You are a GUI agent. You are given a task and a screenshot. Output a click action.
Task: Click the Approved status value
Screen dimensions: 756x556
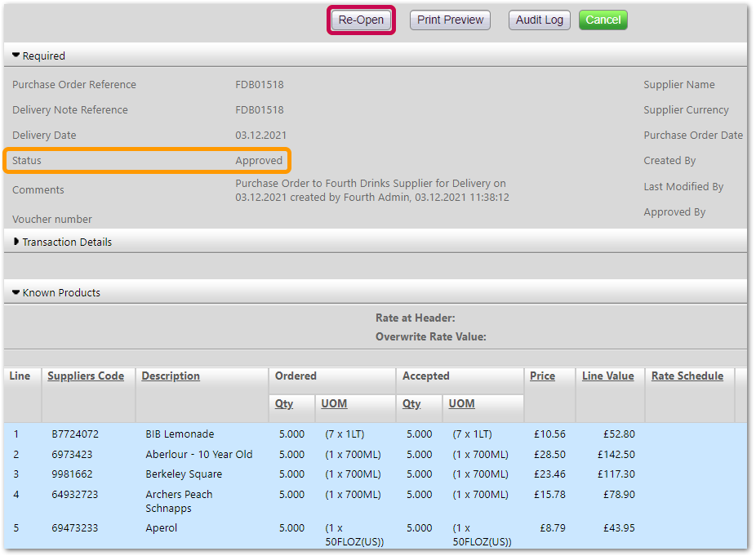(259, 161)
